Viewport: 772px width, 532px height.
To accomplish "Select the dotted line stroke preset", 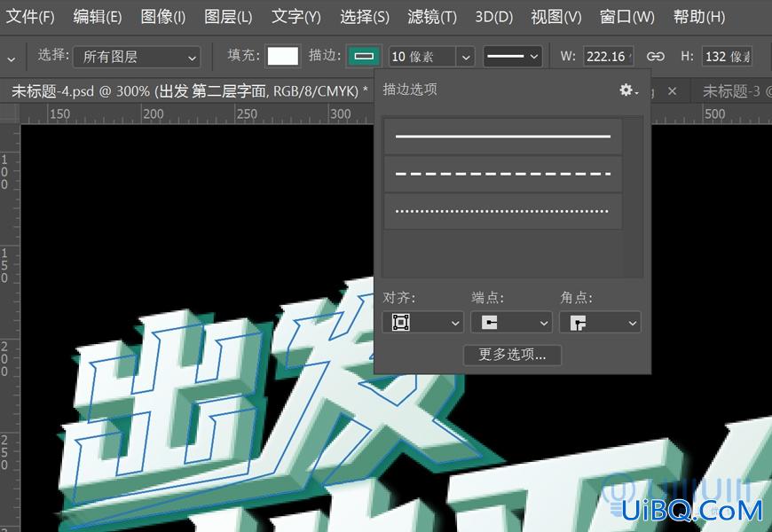I will click(x=502, y=211).
